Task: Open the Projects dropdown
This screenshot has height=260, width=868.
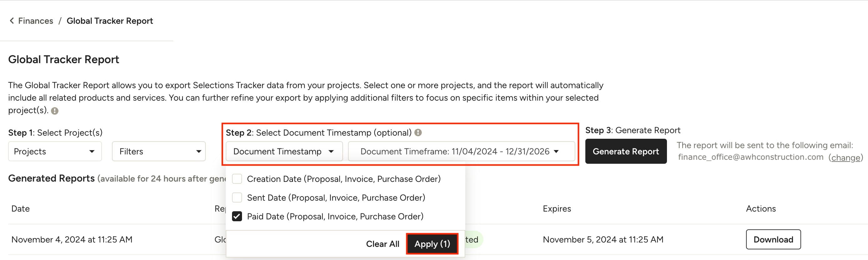Action: pyautogui.click(x=55, y=152)
